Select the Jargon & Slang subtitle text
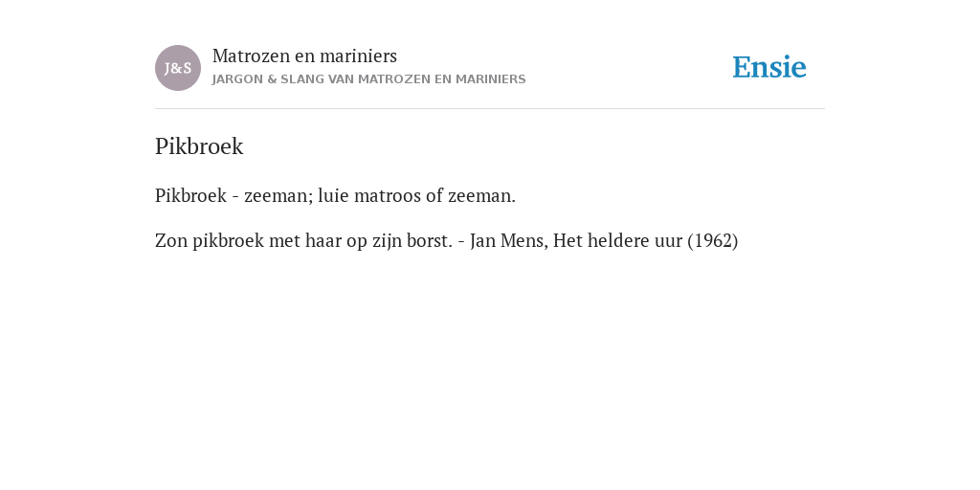The height and width of the screenshot is (490, 980). pos(368,79)
